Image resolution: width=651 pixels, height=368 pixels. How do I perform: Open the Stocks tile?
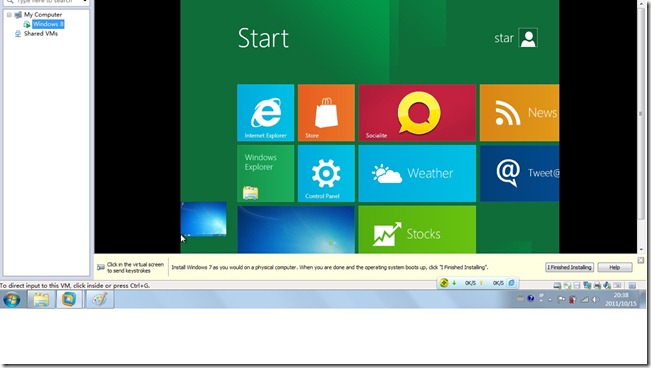point(417,229)
